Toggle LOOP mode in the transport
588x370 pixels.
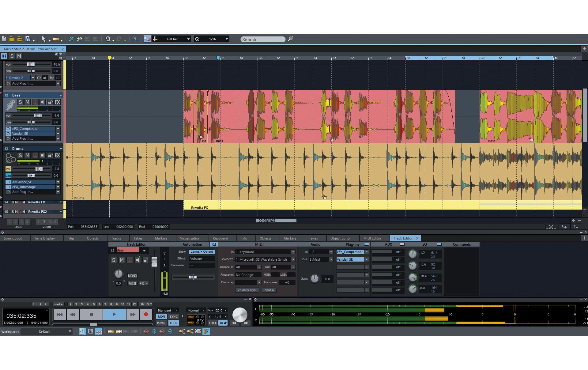[x=174, y=323]
